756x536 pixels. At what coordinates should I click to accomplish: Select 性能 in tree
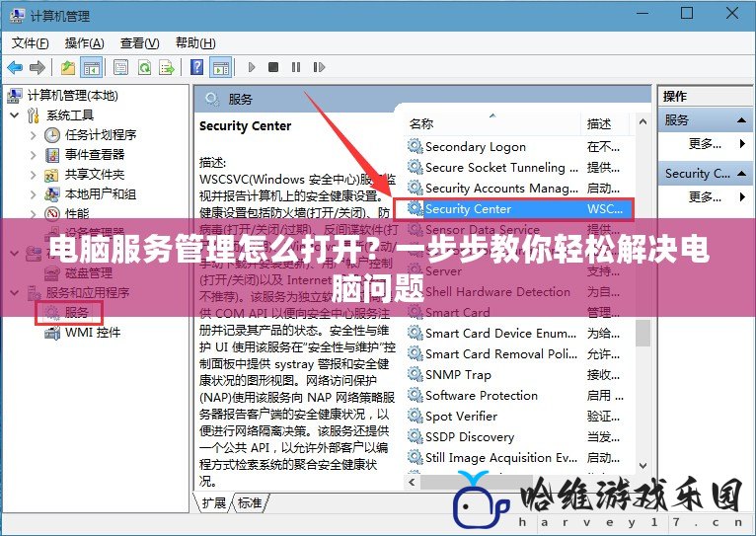click(x=77, y=213)
